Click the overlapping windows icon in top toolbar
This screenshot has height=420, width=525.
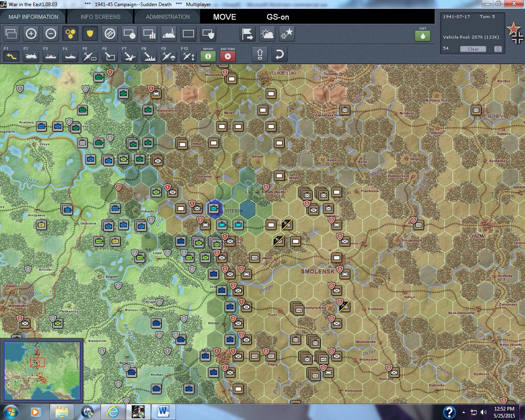point(11,34)
